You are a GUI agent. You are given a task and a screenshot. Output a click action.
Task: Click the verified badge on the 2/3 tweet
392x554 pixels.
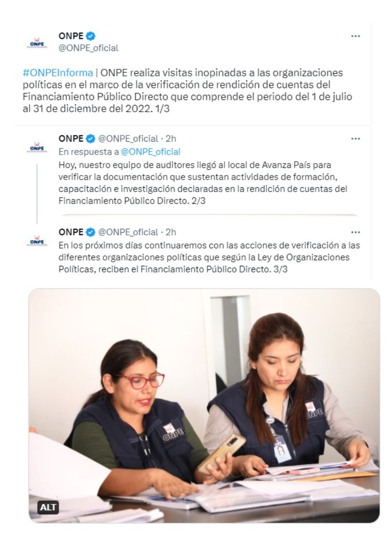91,138
